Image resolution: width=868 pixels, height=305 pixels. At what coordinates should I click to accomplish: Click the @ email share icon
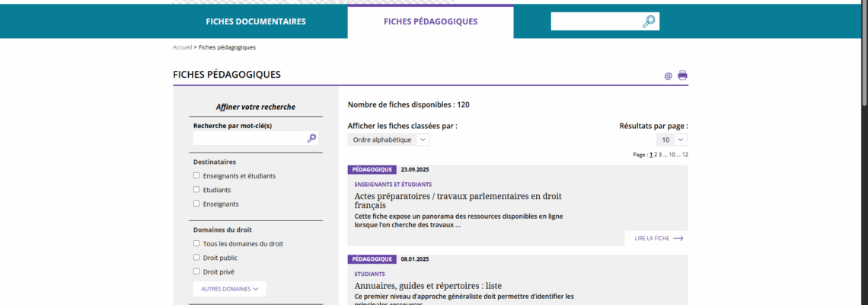coord(668,75)
